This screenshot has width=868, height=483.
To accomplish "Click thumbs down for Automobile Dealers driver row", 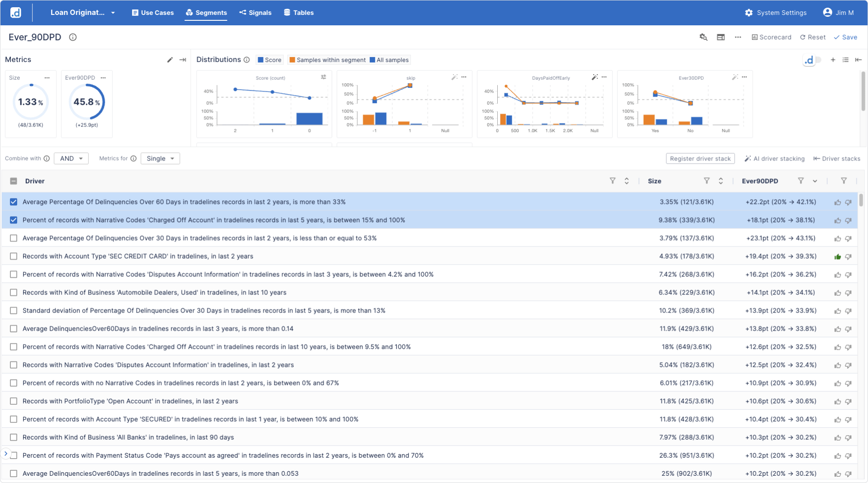I will click(849, 293).
